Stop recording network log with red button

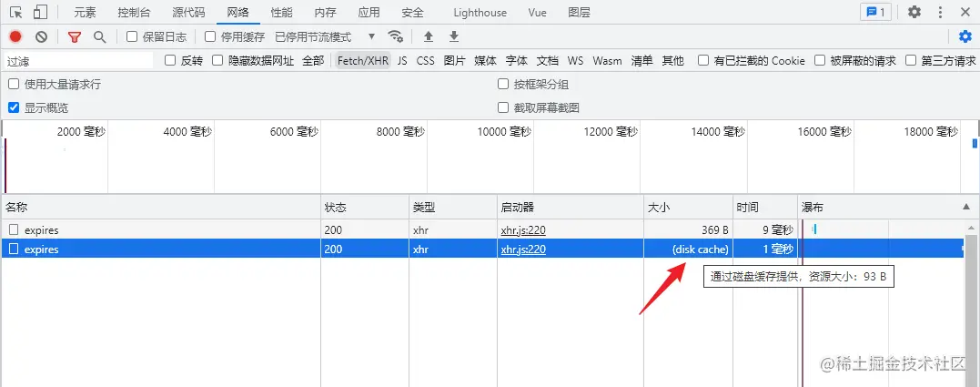[x=15, y=37]
